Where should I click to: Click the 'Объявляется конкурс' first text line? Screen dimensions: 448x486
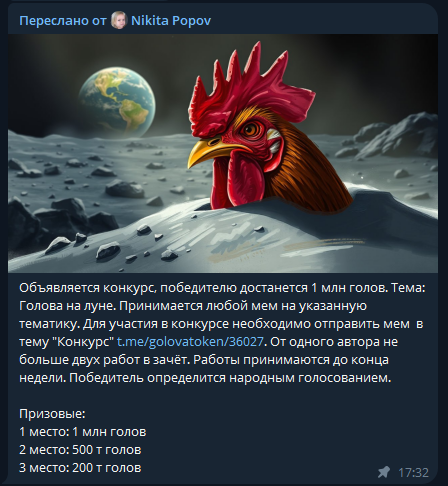click(x=222, y=288)
